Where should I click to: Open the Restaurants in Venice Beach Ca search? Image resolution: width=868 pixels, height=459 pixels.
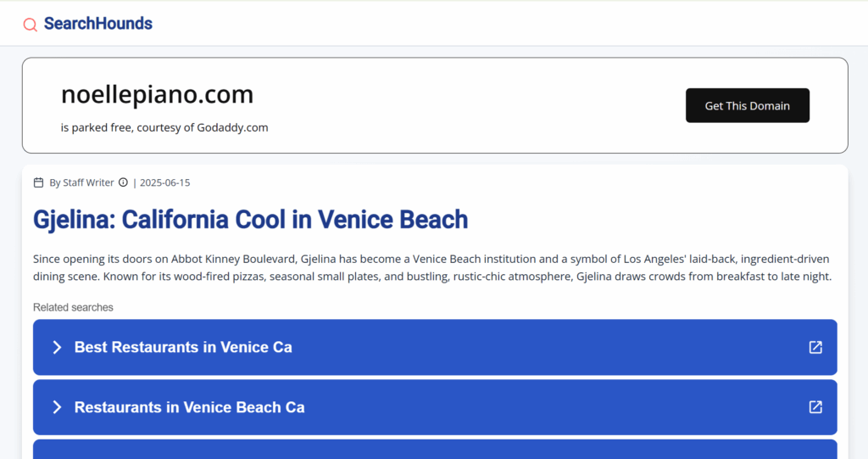[435, 407]
